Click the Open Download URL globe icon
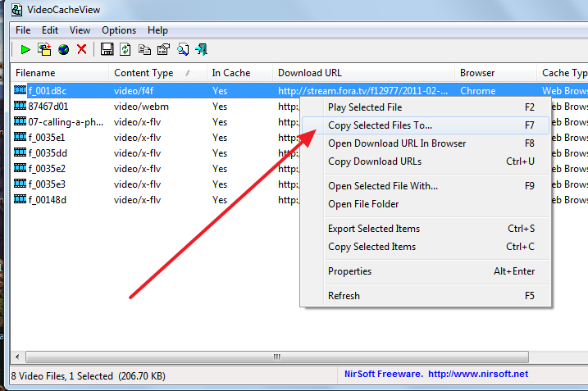 coord(64,49)
